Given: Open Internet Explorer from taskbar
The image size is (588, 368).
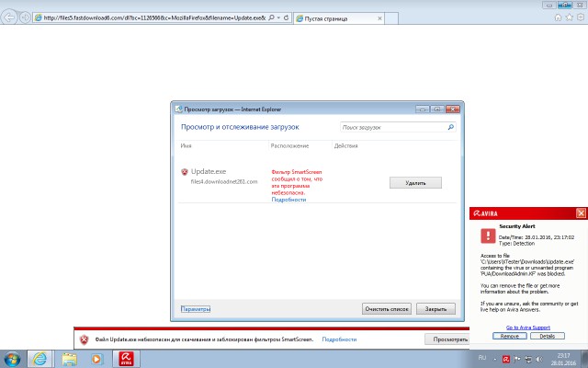Looking at the screenshot, I should pos(40,359).
